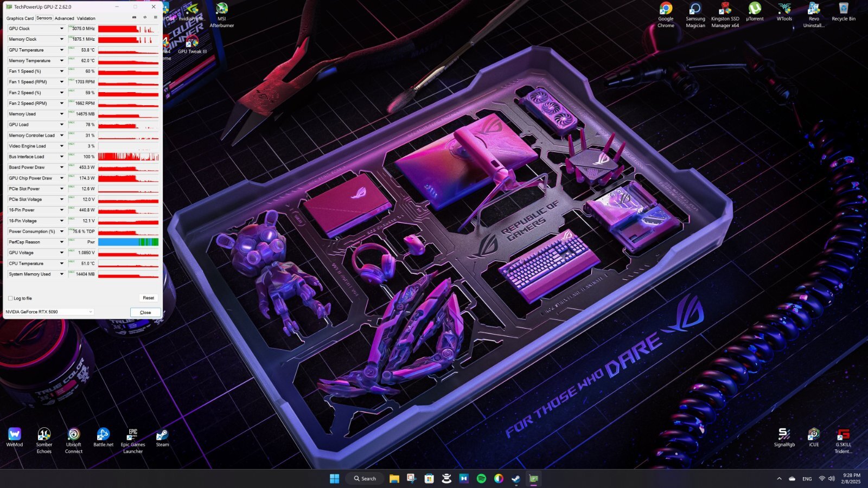Image resolution: width=868 pixels, height=488 pixels.
Task: Open the Board Power Draw dropdown
Action: pyautogui.click(x=61, y=168)
